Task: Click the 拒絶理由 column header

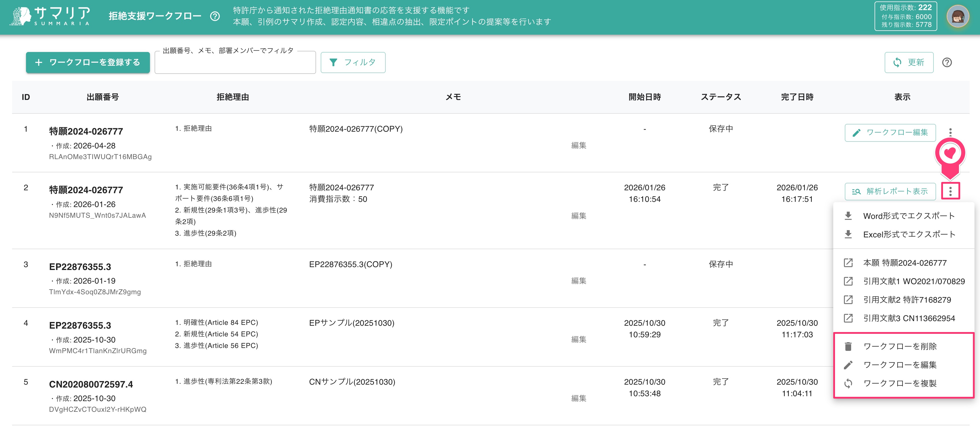Action: point(233,97)
